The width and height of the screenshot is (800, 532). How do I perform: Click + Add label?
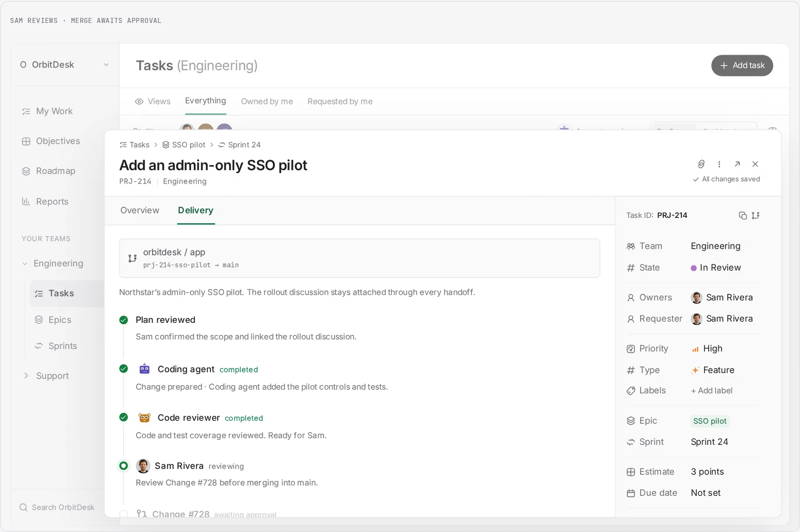click(712, 391)
